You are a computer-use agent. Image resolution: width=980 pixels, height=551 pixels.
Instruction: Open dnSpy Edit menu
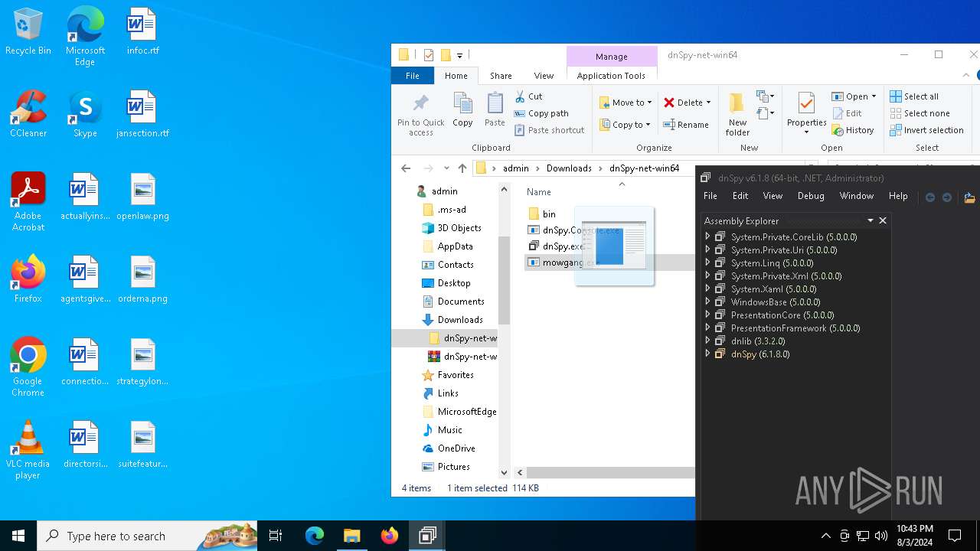click(740, 196)
